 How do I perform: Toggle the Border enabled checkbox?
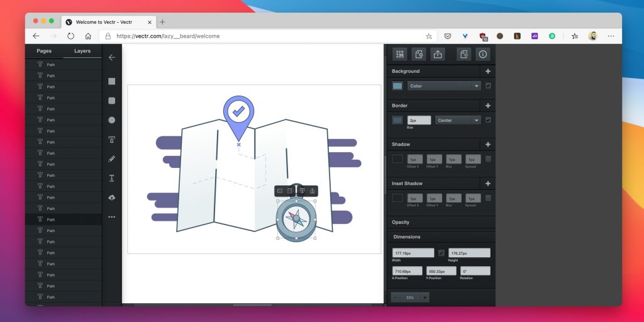488,120
